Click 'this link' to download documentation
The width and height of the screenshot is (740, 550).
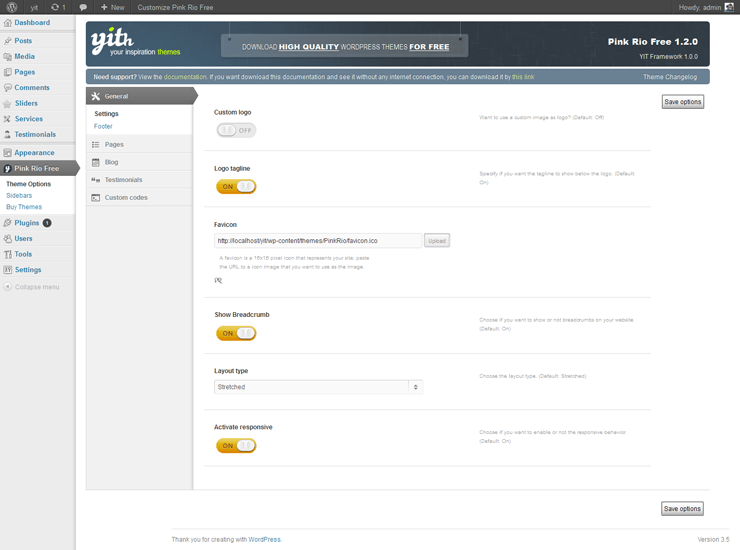(523, 77)
